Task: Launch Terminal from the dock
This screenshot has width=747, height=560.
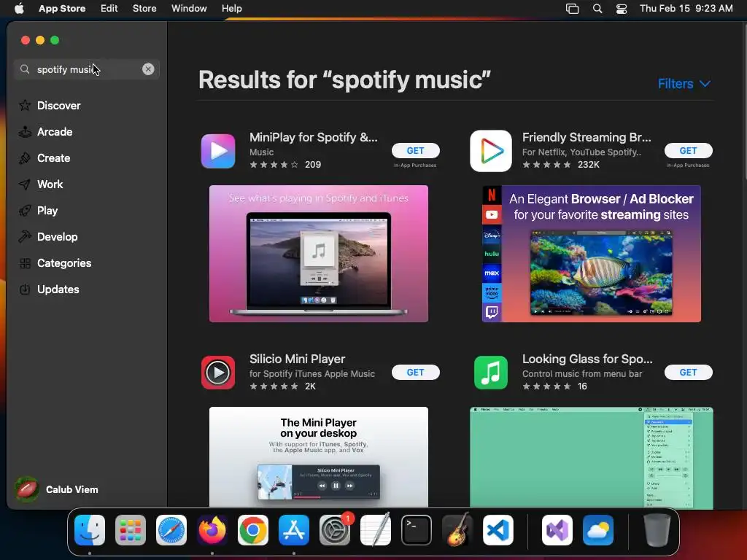Action: 417,530
